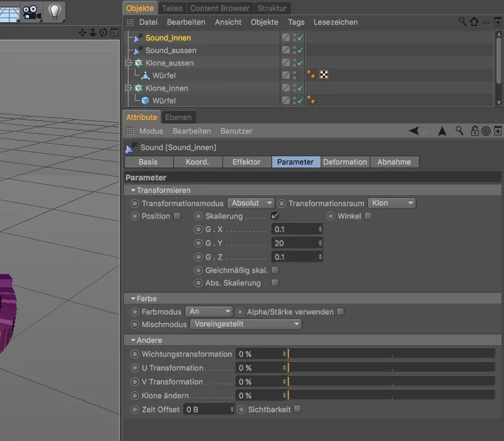Open the Tags menu

pos(296,22)
